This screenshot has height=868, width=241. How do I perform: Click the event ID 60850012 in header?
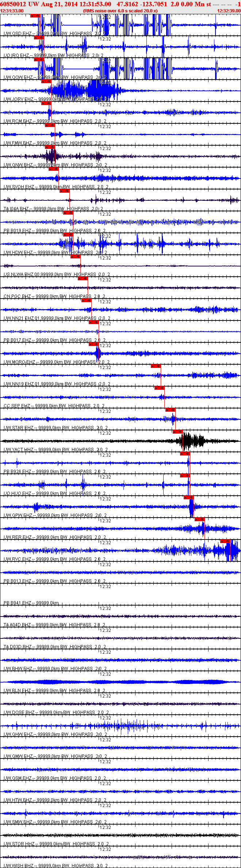point(13,4)
